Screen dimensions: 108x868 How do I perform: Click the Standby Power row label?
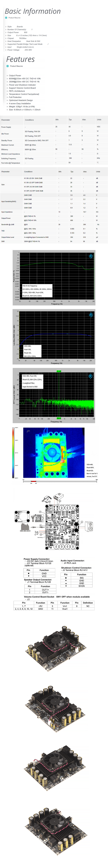7,141
